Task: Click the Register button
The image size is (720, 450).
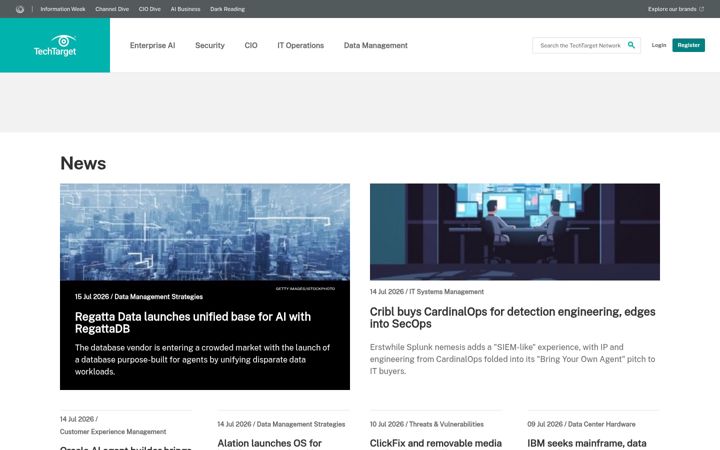Action: [688, 45]
